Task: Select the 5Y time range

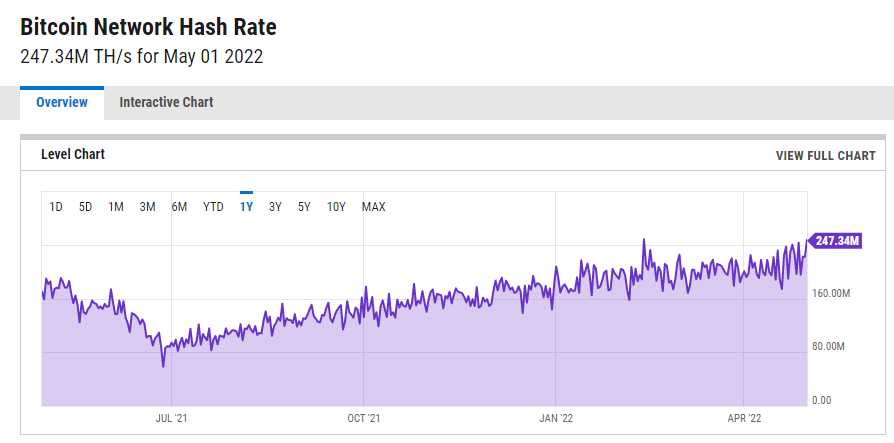Action: coord(304,207)
